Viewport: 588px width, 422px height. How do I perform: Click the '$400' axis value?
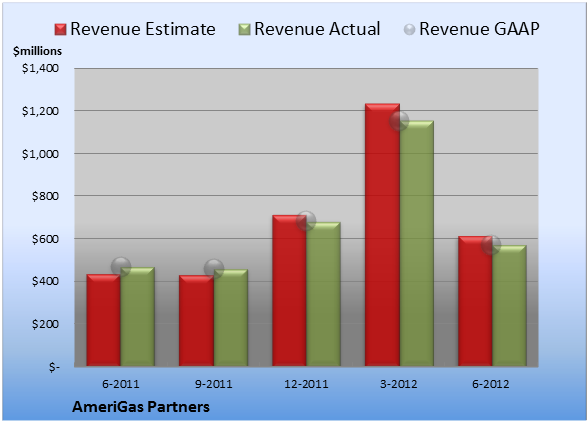click(45, 281)
